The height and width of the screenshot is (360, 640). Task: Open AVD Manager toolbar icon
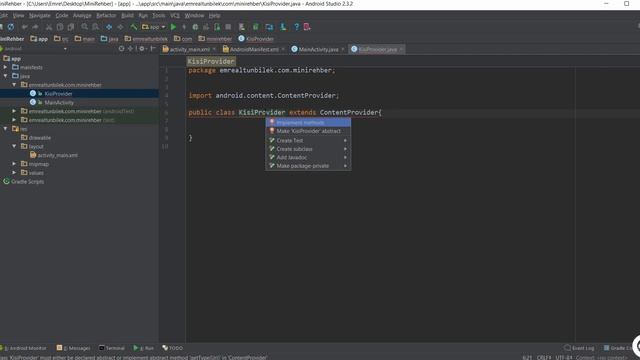[242, 27]
